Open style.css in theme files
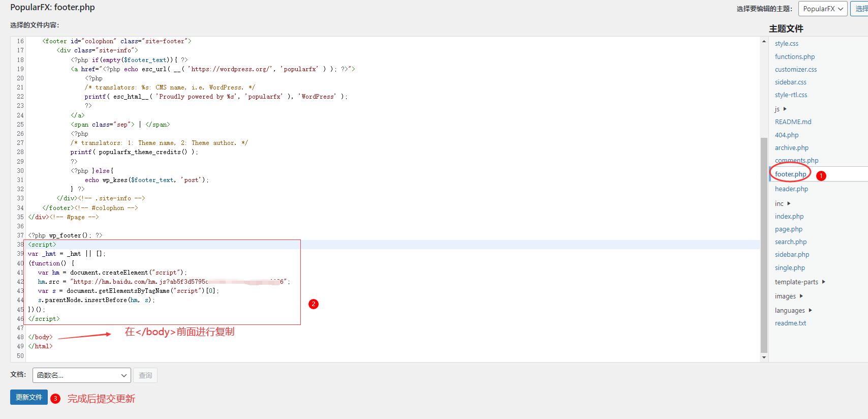868x419 pixels. click(786, 44)
